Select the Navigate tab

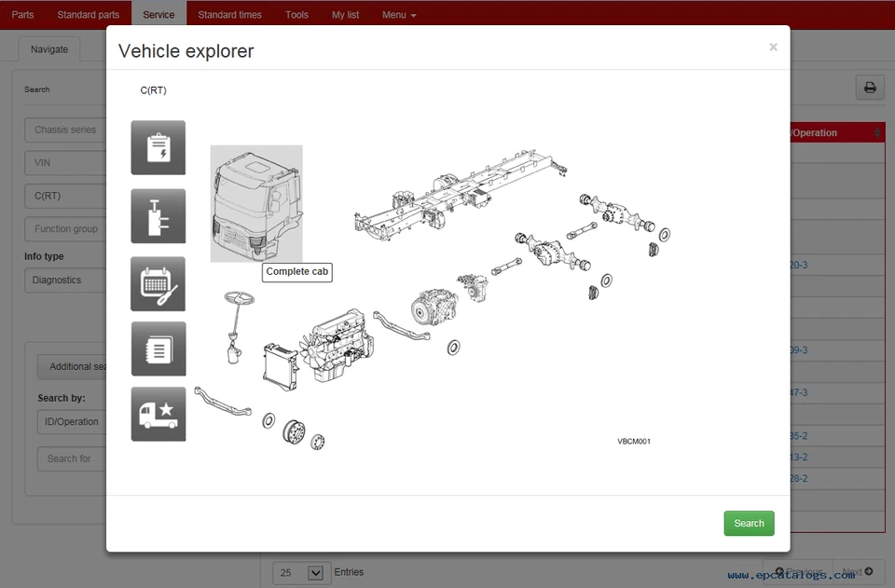point(48,48)
